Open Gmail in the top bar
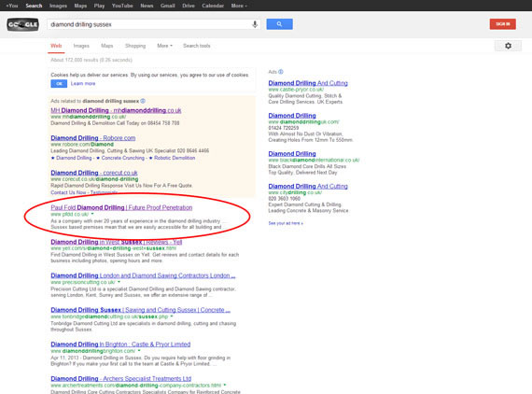The height and width of the screenshot is (394, 532). (168, 6)
